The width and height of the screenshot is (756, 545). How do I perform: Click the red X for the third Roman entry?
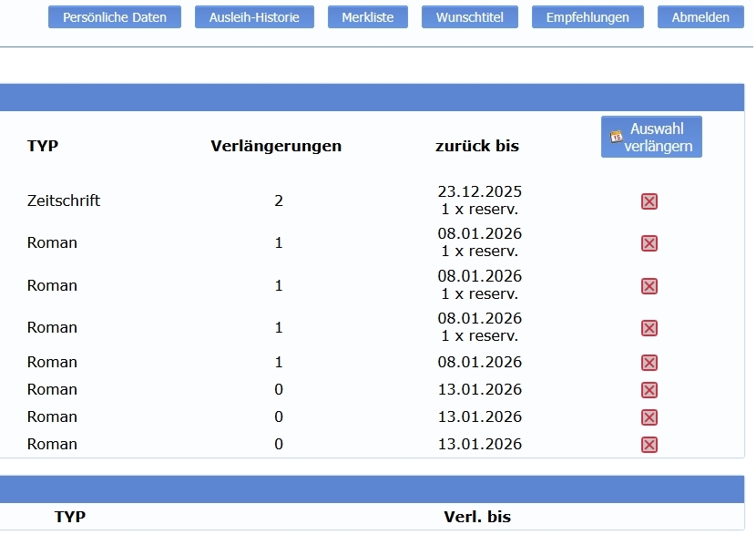(x=649, y=328)
